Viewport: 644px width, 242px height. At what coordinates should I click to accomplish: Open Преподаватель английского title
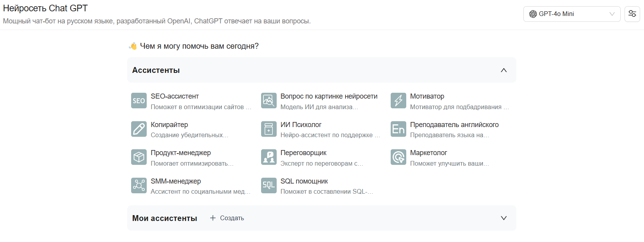click(x=454, y=125)
